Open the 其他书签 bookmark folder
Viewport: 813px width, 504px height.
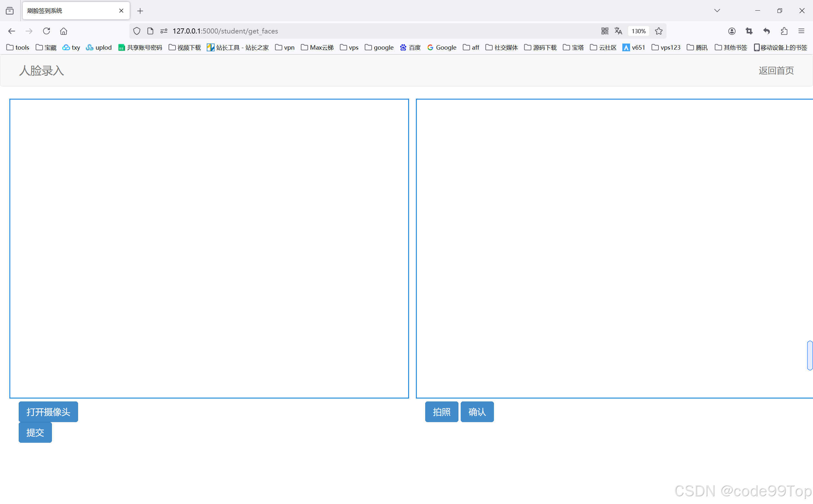click(731, 47)
